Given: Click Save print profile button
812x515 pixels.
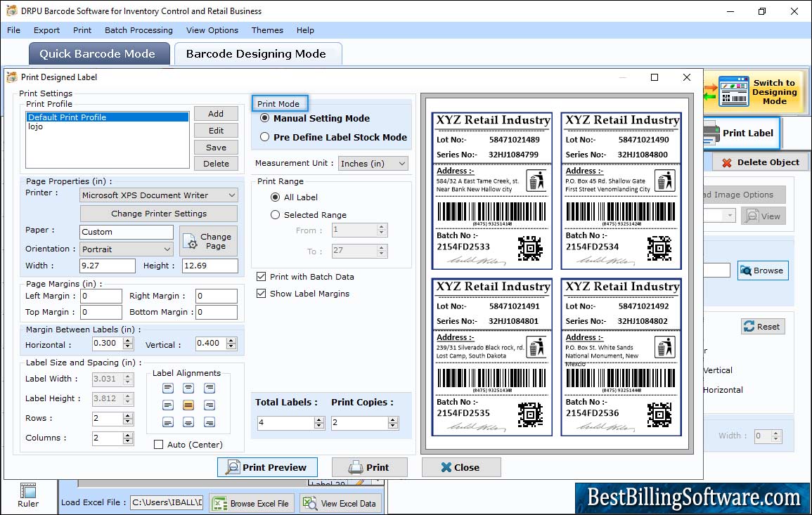Looking at the screenshot, I should (x=216, y=148).
